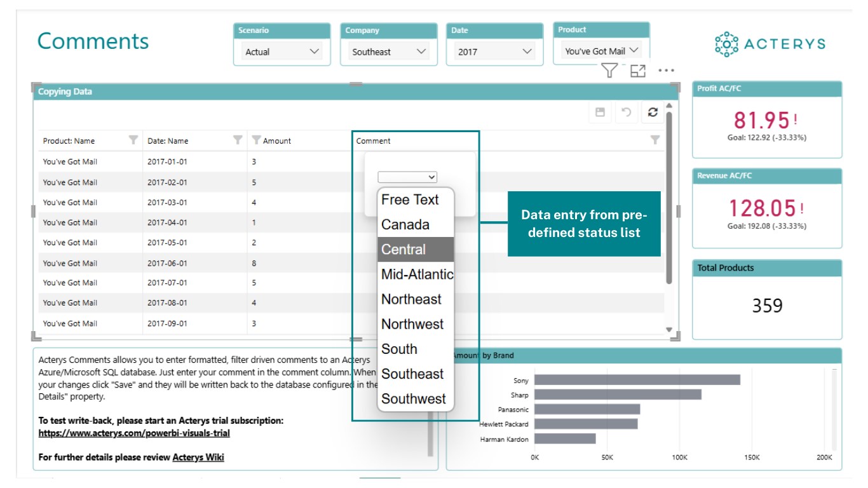Click the 2017-01-01 date cell
Viewport: 868px width, 488px height.
coord(167,161)
